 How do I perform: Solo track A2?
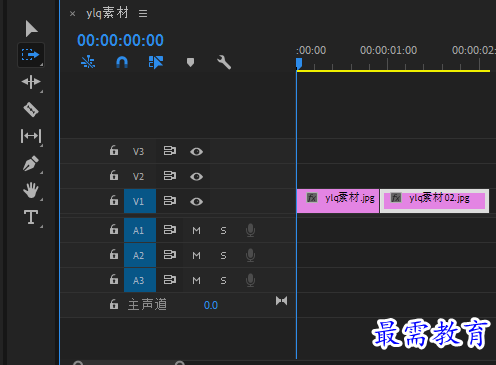pos(223,255)
